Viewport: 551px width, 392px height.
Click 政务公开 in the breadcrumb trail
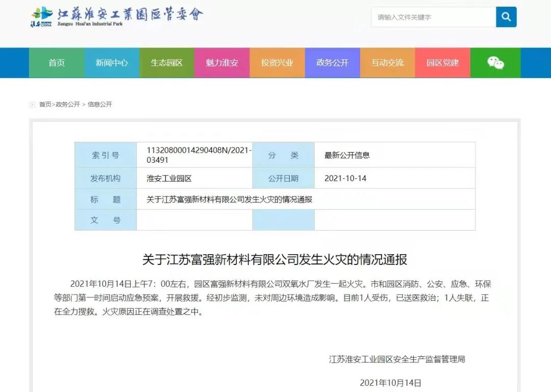(68, 105)
